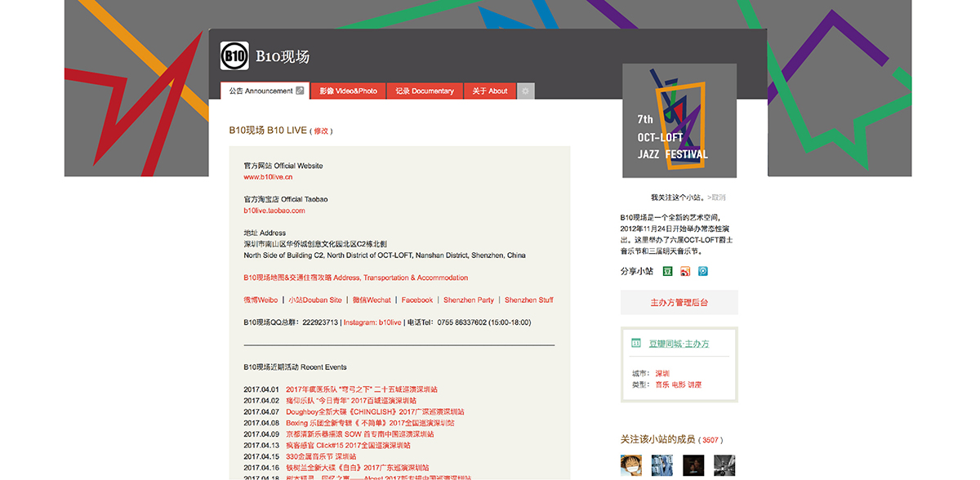Open Address, Transportation & Accommodation guide link

click(x=356, y=278)
